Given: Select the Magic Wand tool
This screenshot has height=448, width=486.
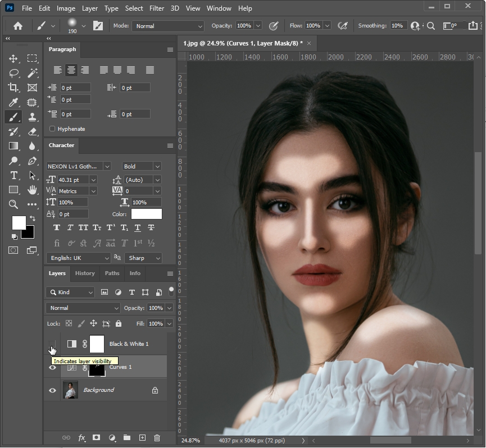Looking at the screenshot, I should 32,73.
